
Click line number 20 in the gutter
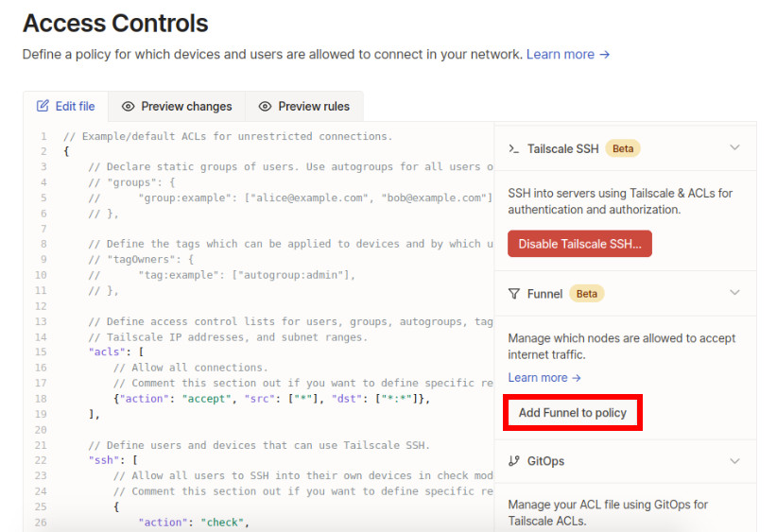click(41, 429)
